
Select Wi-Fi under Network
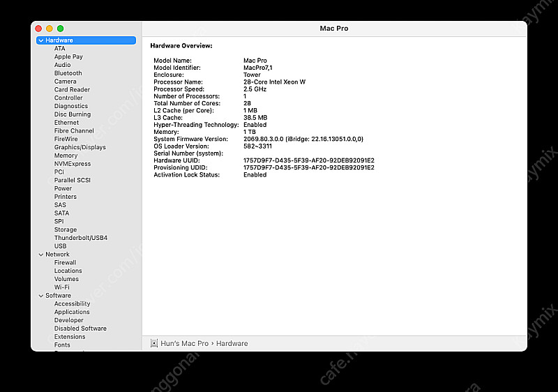click(x=62, y=287)
